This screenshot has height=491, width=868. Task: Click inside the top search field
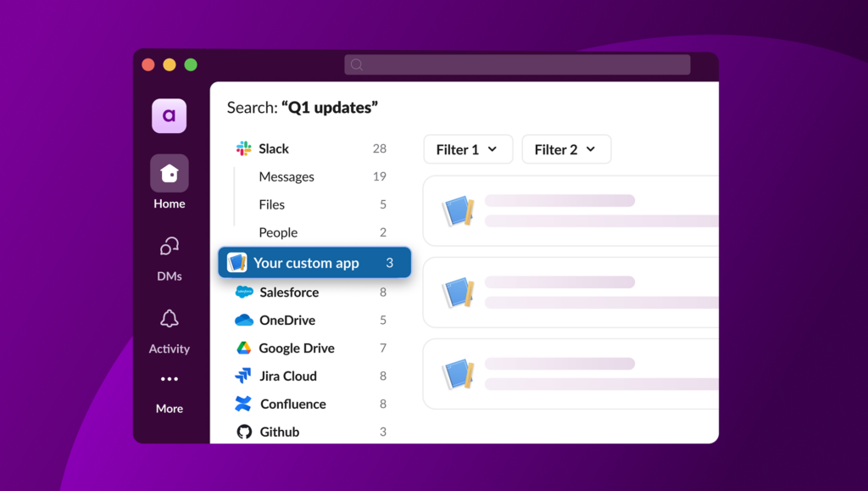click(517, 64)
